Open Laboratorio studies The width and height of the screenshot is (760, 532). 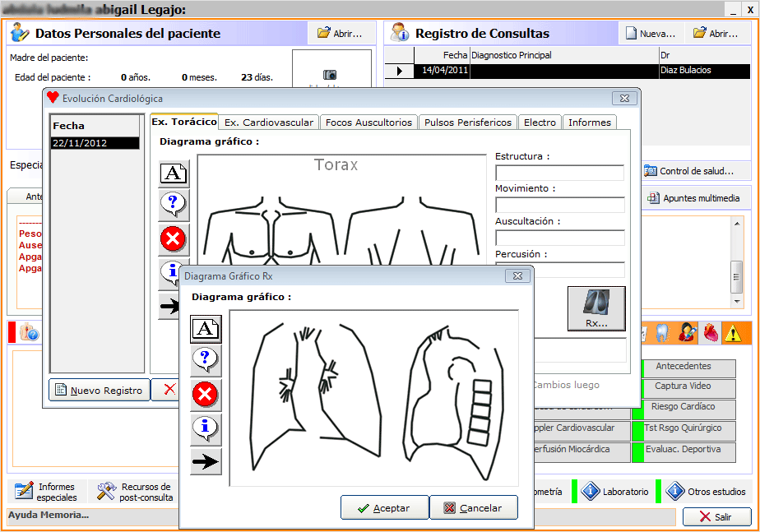[x=615, y=492]
